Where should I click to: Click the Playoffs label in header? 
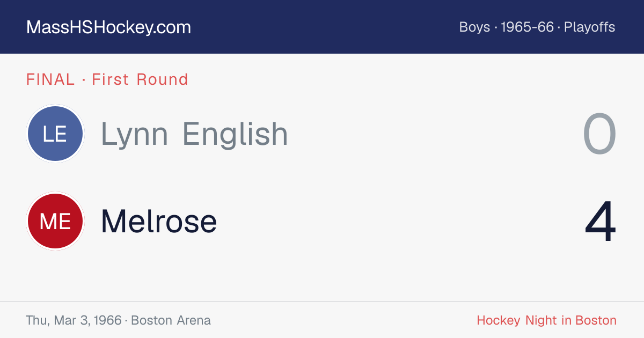(589, 27)
